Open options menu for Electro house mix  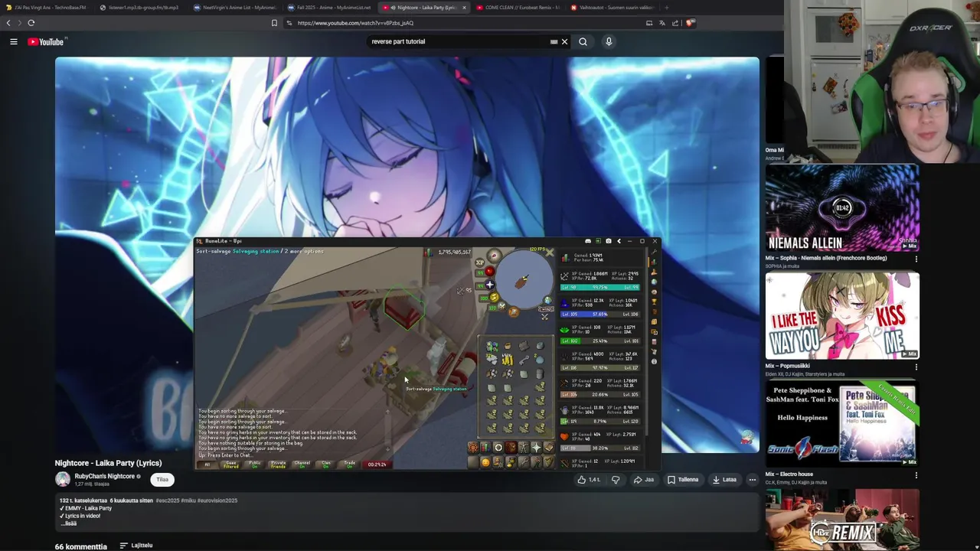pyautogui.click(x=916, y=474)
